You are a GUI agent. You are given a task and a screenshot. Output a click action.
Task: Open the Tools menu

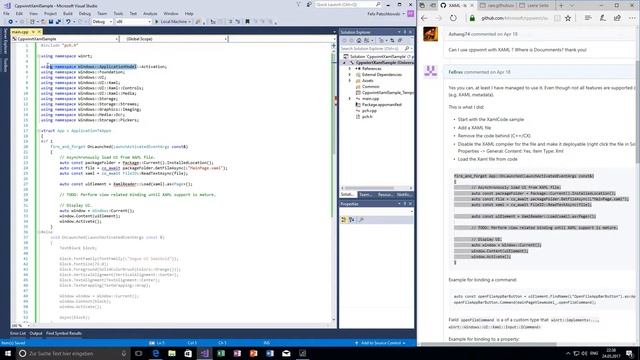118,14
